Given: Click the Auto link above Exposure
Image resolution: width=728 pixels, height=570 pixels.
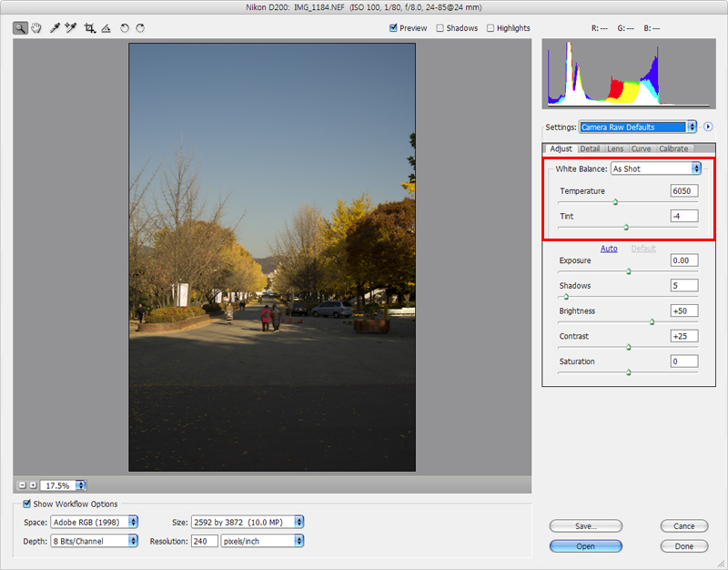Looking at the screenshot, I should tap(609, 249).
